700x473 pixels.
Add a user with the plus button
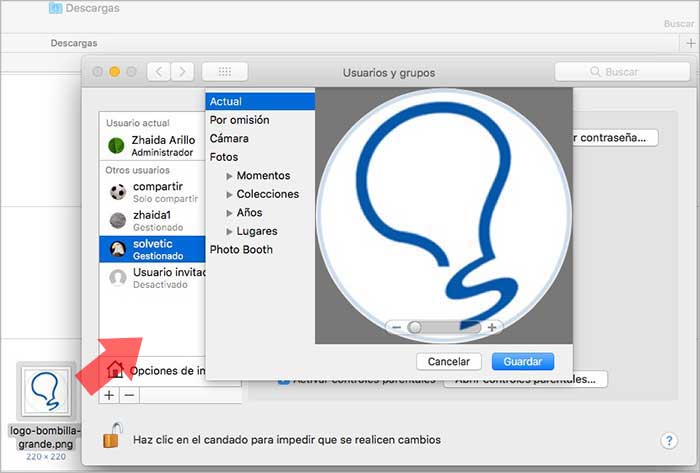(109, 395)
